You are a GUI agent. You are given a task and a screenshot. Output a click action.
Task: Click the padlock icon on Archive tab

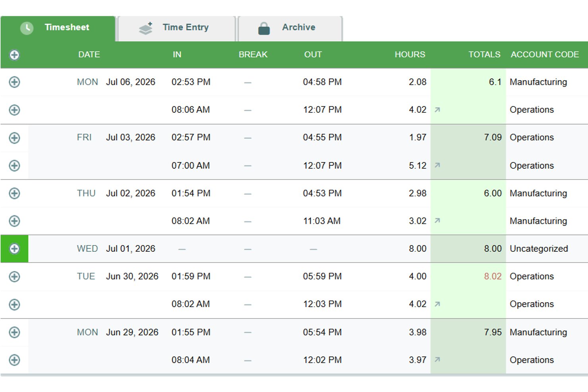click(264, 28)
